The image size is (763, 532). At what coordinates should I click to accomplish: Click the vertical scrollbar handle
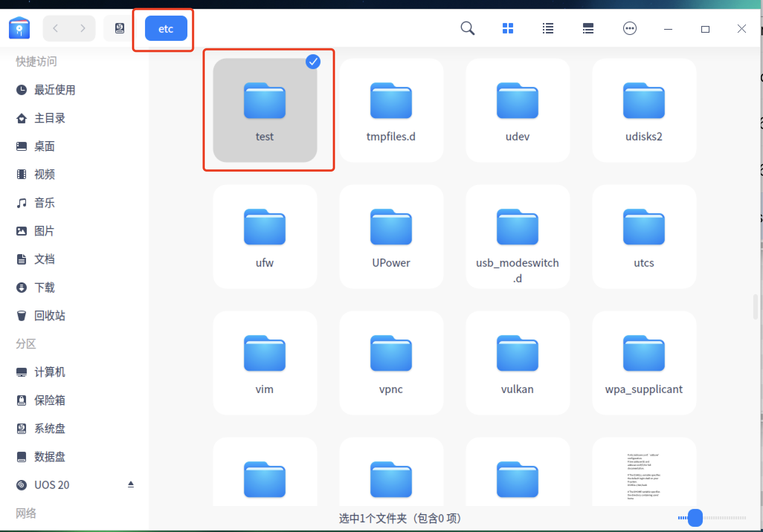(755, 306)
